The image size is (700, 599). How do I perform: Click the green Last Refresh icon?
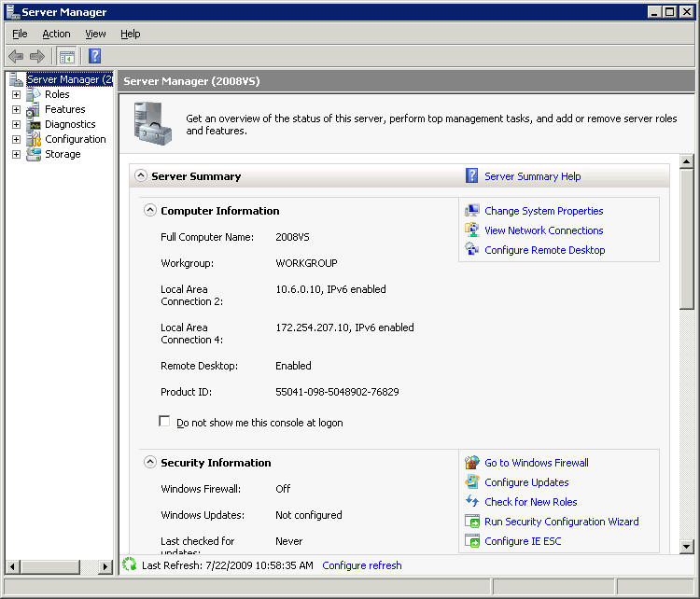point(130,564)
